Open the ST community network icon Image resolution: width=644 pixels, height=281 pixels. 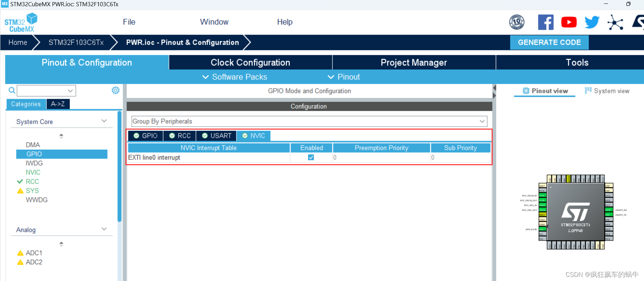click(x=615, y=22)
